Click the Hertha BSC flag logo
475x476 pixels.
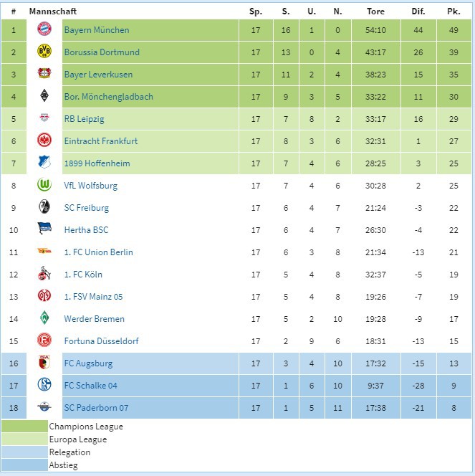[x=44, y=230]
